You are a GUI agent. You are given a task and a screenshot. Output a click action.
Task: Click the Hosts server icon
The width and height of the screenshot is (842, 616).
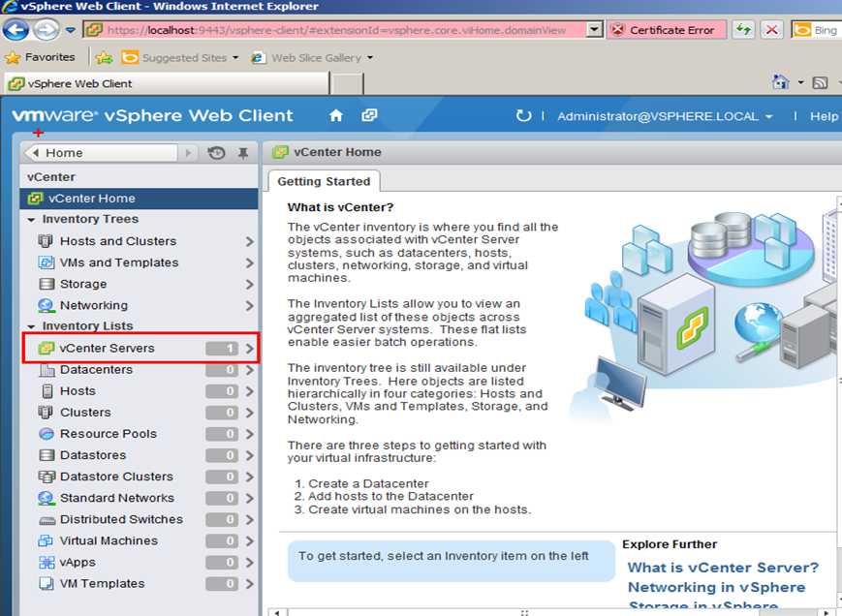coord(47,391)
